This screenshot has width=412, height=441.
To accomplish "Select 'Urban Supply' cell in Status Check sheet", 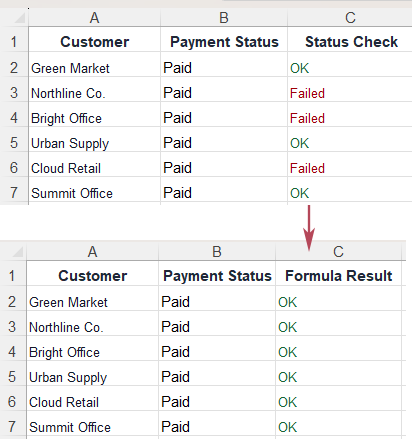I will [94, 139].
